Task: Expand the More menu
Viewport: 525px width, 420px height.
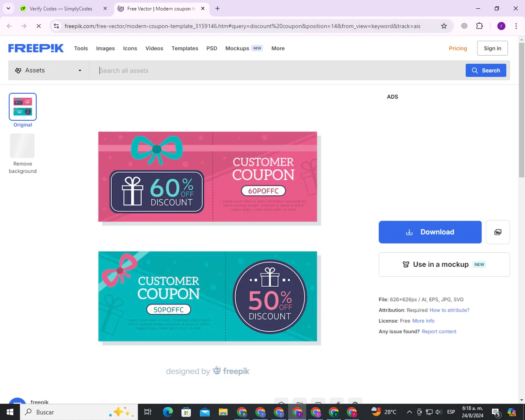Action: 278,48
